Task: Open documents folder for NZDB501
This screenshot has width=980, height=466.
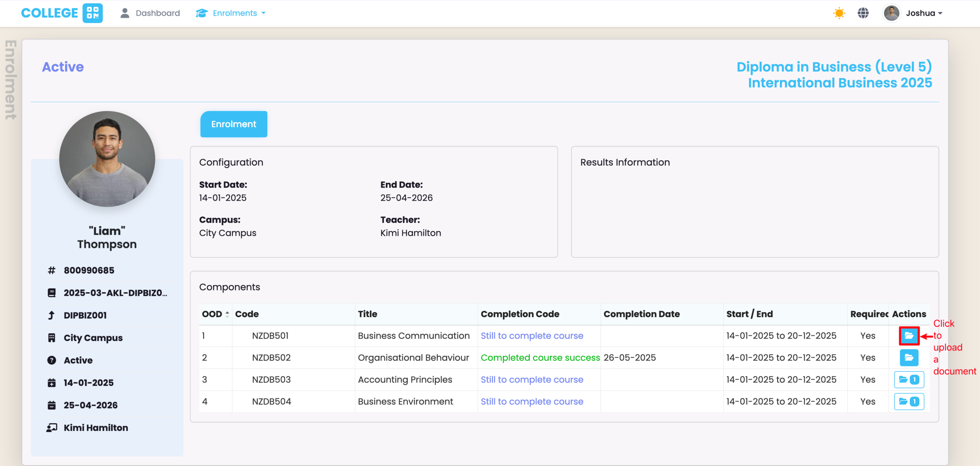Action: [x=909, y=336]
